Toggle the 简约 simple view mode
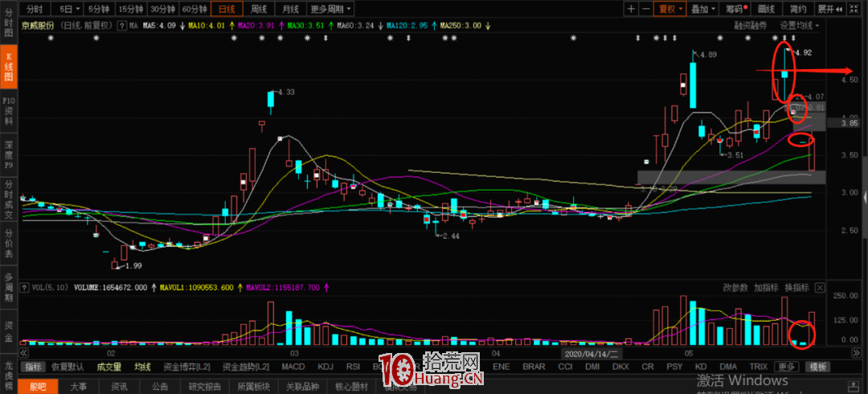The image size is (868, 394). (x=797, y=9)
